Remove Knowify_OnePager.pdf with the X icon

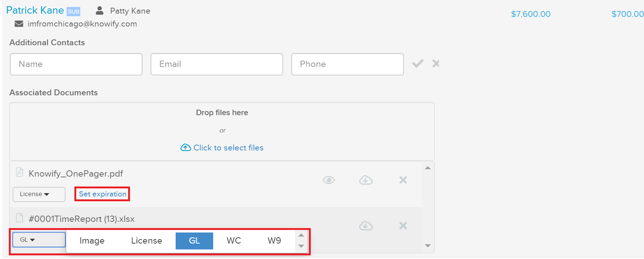point(403,180)
